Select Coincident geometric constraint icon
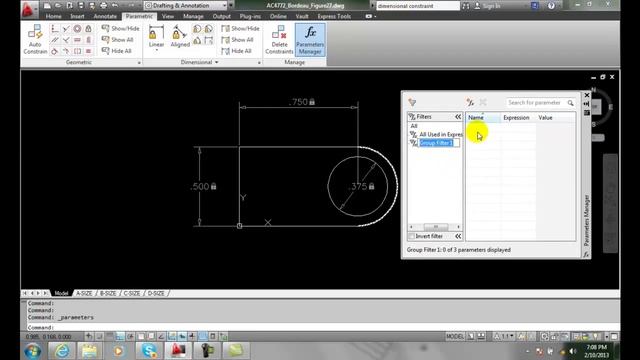 click(55, 29)
